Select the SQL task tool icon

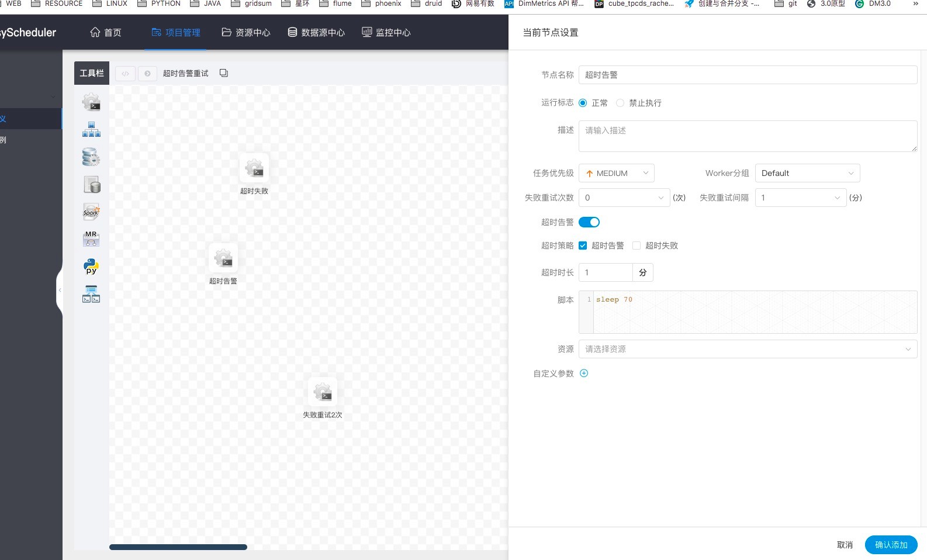(91, 185)
